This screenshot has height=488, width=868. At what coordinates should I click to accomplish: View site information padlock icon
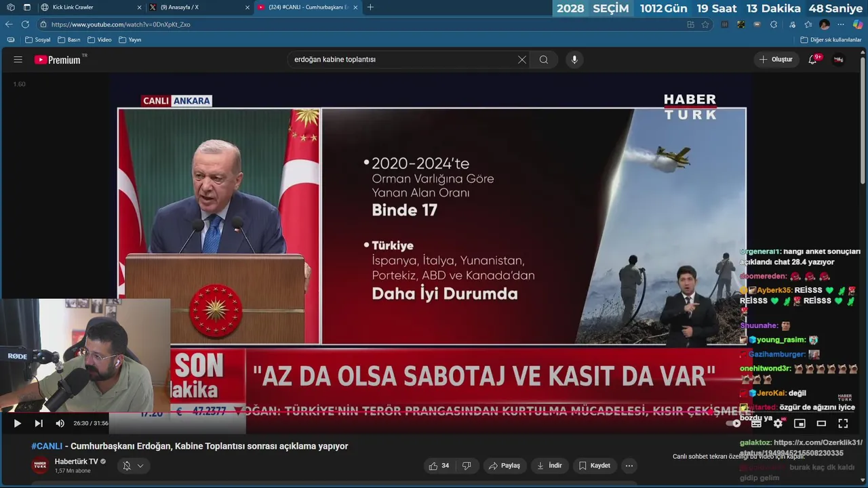pyautogui.click(x=43, y=24)
